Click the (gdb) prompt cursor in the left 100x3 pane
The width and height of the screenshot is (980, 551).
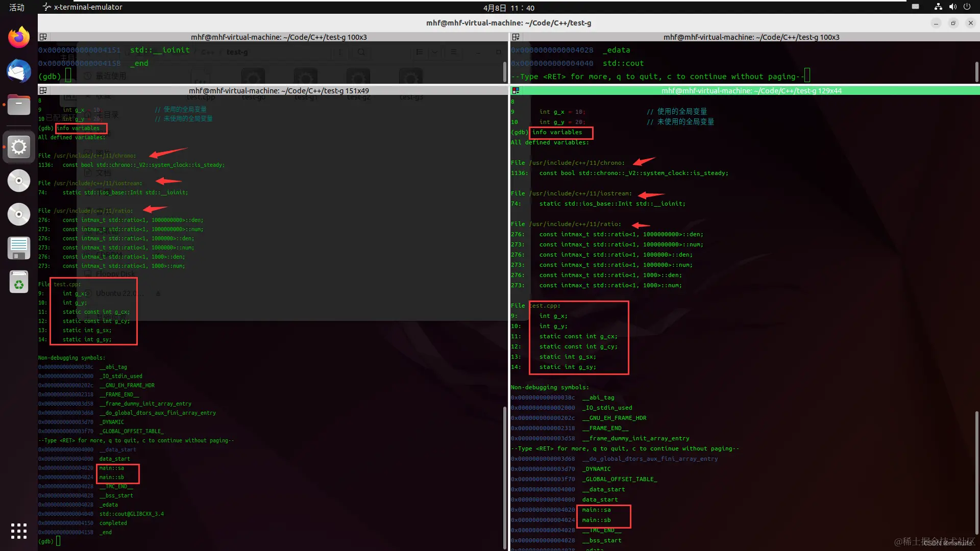coord(68,76)
